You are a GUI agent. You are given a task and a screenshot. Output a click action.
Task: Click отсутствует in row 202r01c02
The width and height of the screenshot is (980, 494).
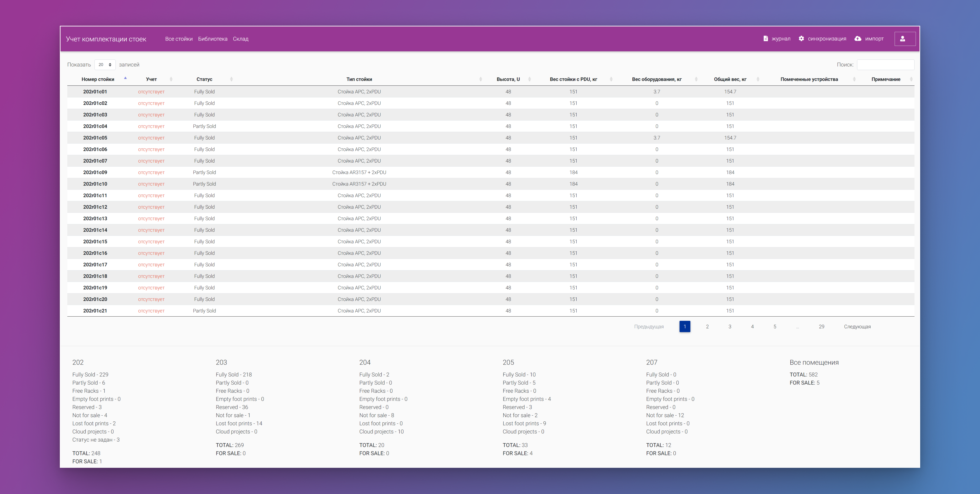tap(151, 103)
